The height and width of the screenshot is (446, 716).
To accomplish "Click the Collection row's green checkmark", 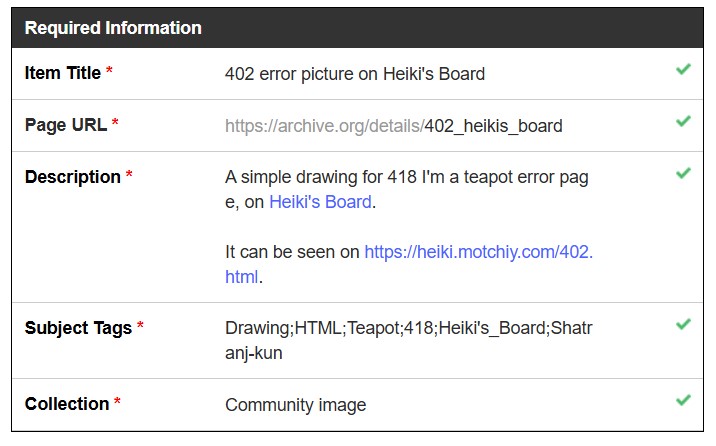I will (x=683, y=400).
